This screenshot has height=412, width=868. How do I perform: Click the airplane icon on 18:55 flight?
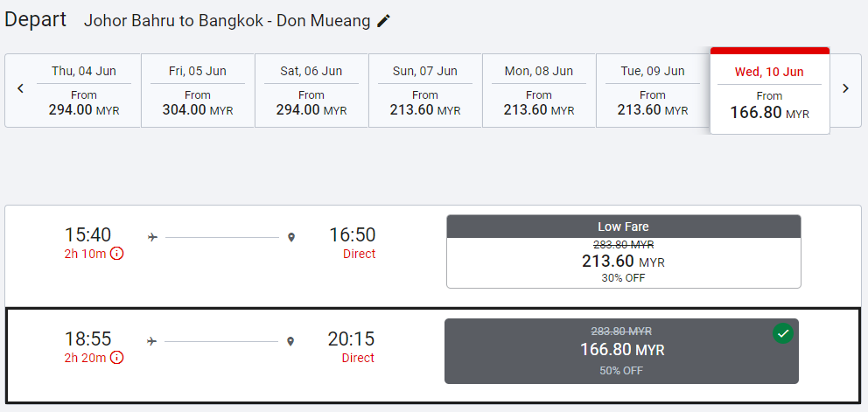(153, 340)
